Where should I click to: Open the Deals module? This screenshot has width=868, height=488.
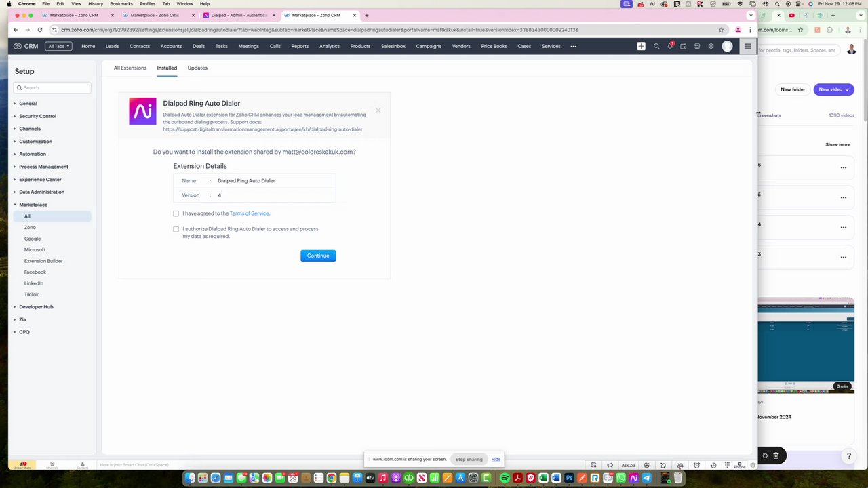click(199, 46)
